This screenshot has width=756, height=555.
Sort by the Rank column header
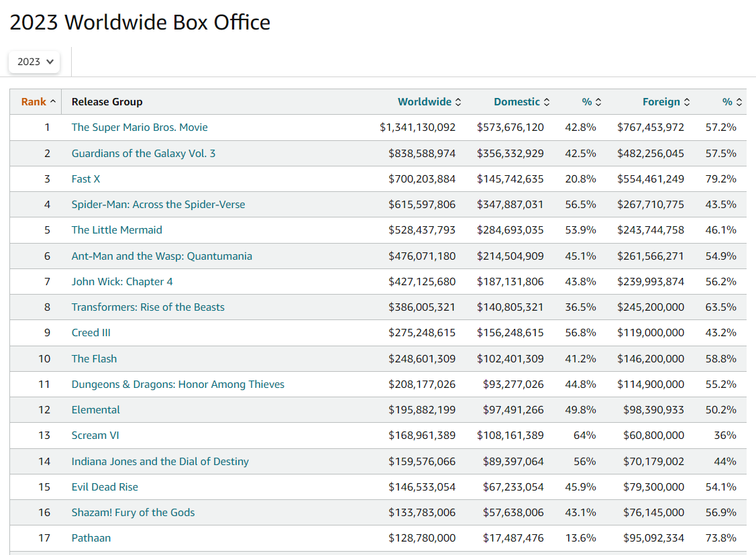click(38, 102)
